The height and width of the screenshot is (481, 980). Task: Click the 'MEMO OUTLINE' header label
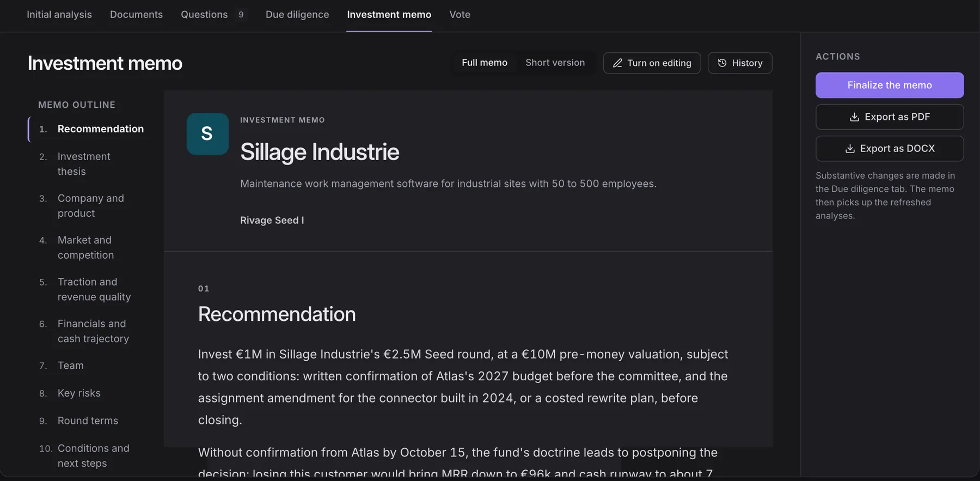(x=77, y=105)
